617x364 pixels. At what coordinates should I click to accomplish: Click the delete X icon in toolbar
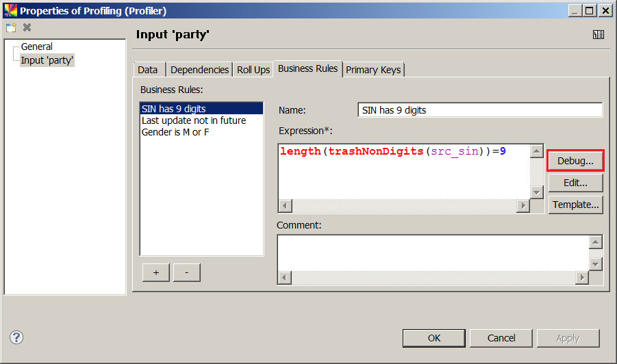coord(27,27)
